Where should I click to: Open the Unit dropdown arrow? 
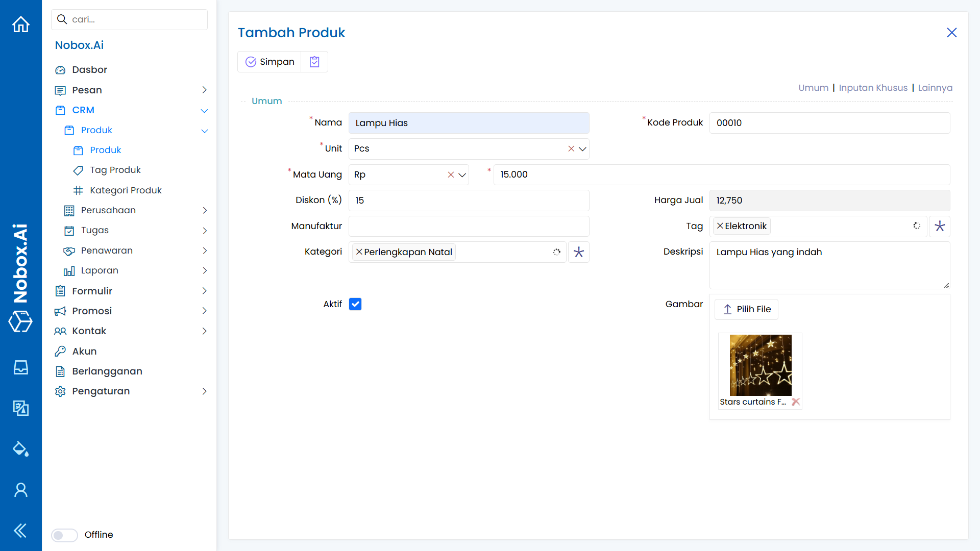582,149
